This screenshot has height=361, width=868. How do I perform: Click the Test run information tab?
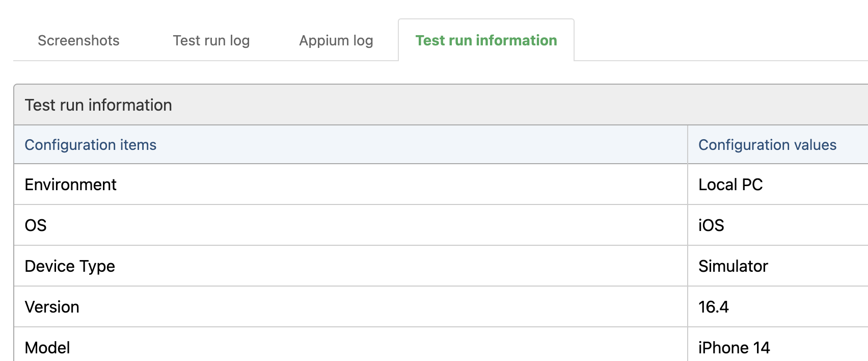[486, 40]
